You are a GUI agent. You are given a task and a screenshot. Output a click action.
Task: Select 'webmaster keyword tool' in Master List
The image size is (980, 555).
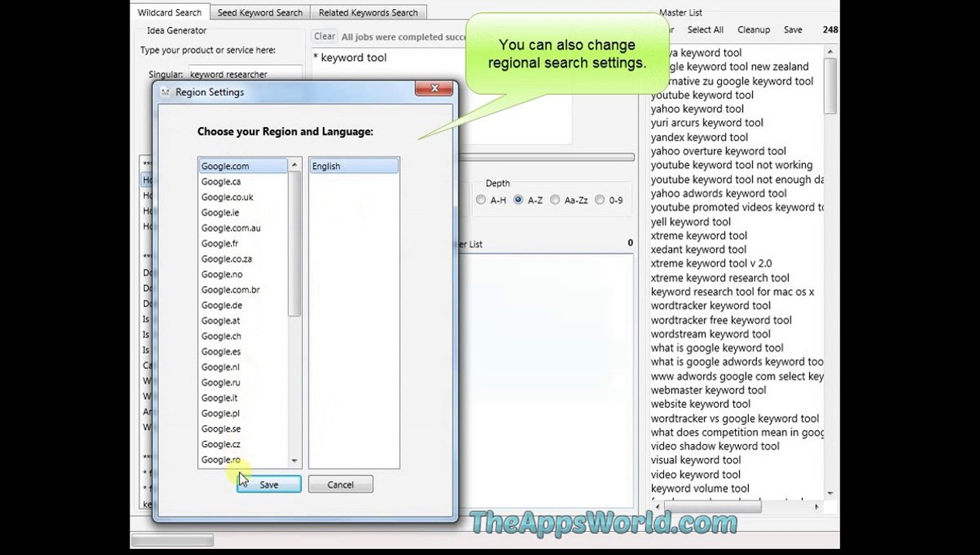708,390
